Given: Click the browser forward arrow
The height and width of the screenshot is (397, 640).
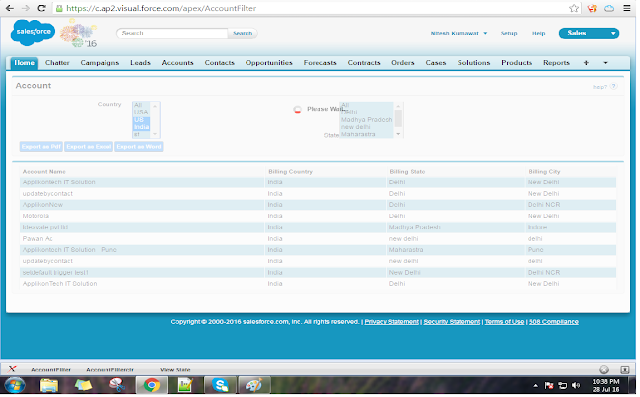Looking at the screenshot, I should 25,8.
